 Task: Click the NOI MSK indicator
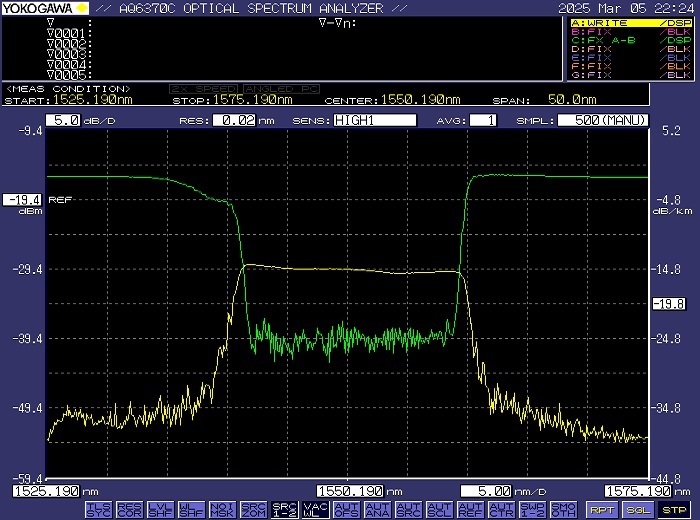pyautogui.click(x=222, y=509)
